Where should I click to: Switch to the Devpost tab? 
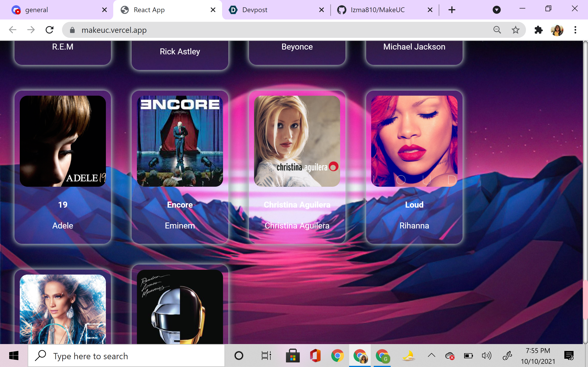[x=254, y=10]
